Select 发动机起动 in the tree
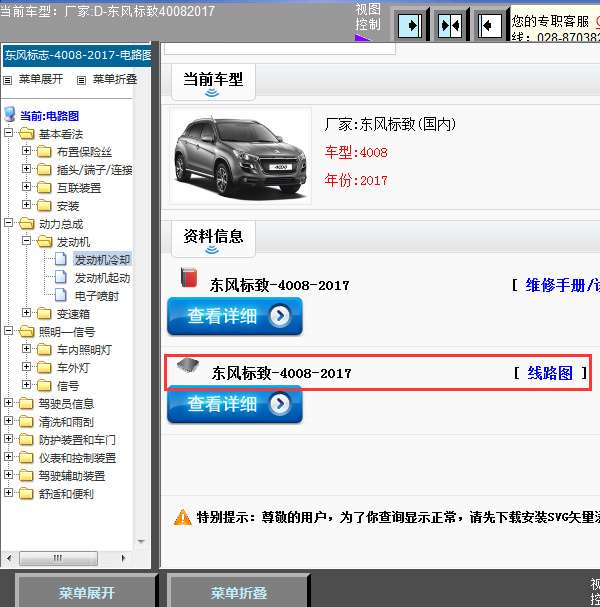This screenshot has height=607, width=600. 102,278
